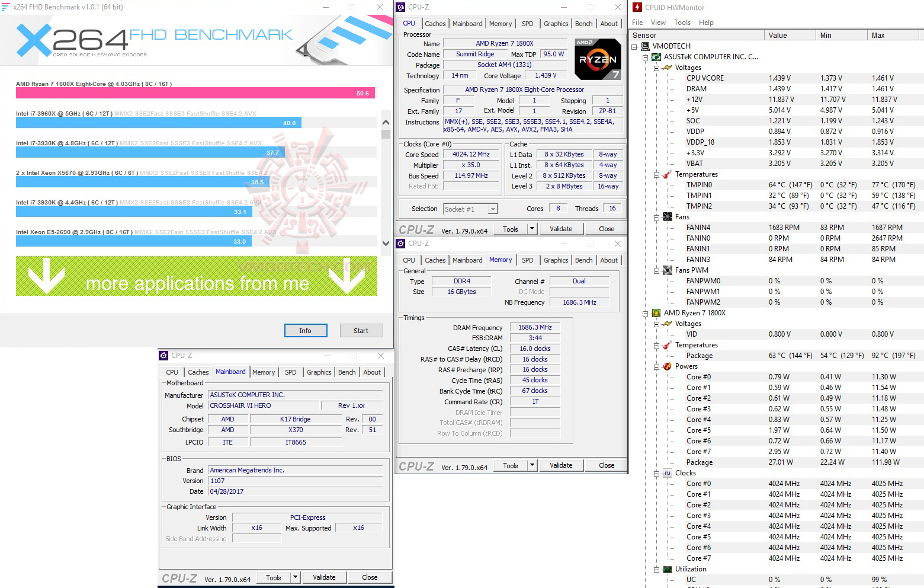Click the Intel Xeon E5-2690 benchmark entry

[x=197, y=237]
